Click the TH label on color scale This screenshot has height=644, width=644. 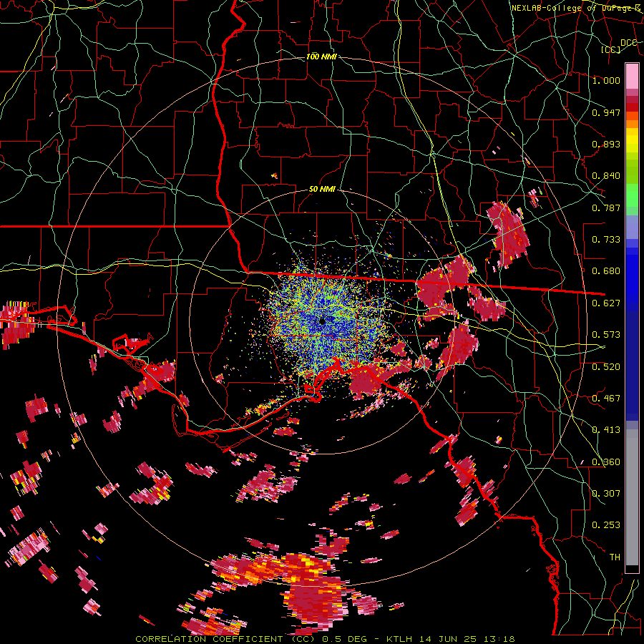(615, 557)
